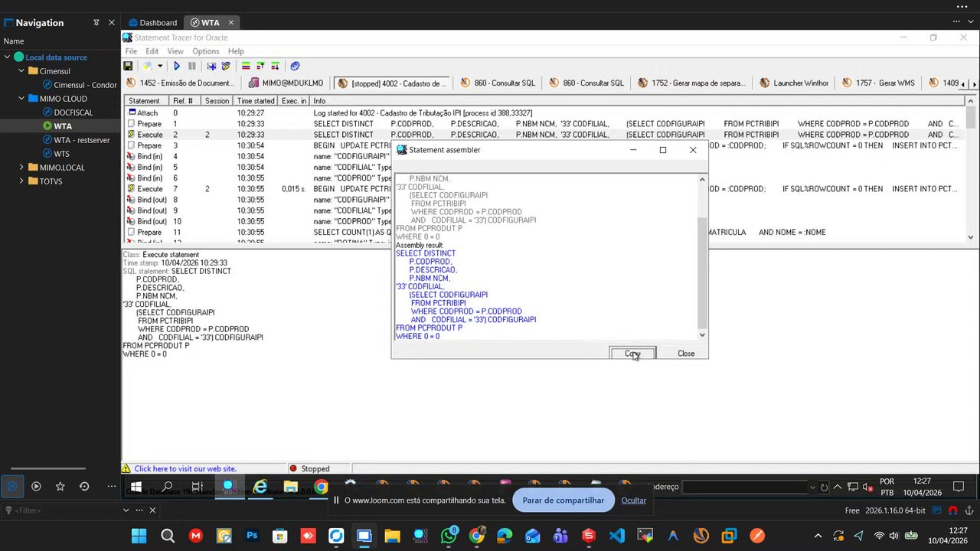Expand the MIMO.LOCAL folder node
The image size is (980, 551).
(x=21, y=168)
